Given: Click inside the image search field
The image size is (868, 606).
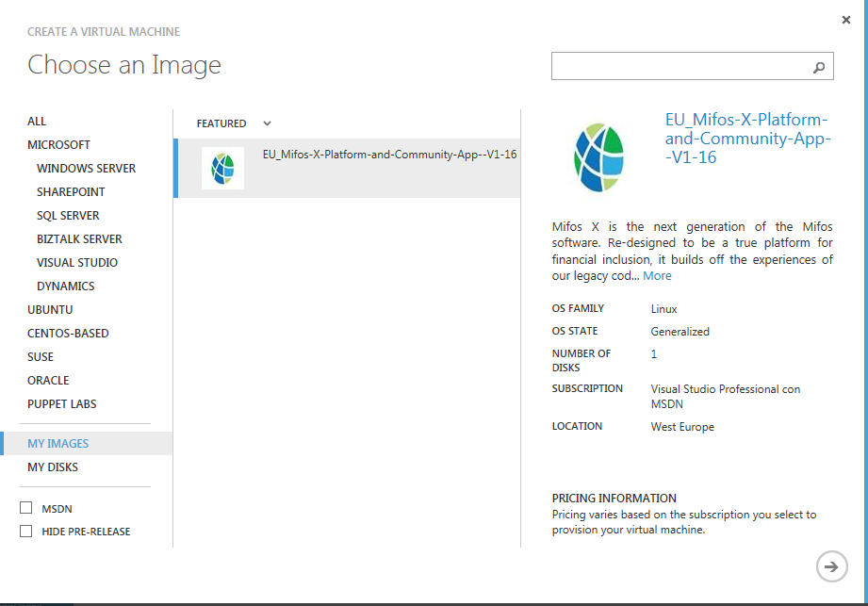Looking at the screenshot, I should pos(679,67).
